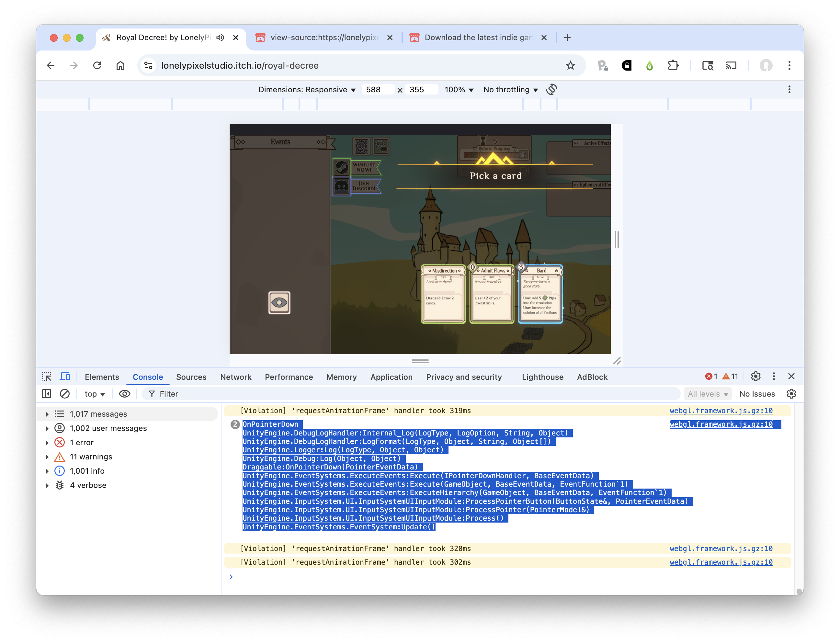The height and width of the screenshot is (643, 840).
Task: Close the DevTools panel
Action: point(791,377)
